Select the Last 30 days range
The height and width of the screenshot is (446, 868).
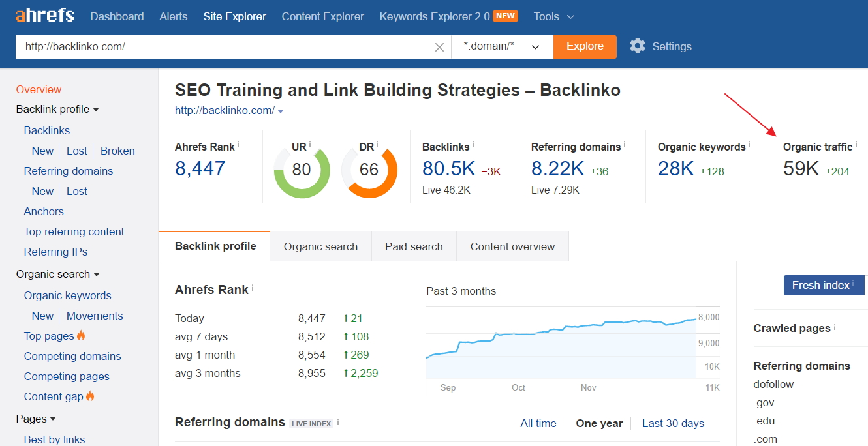673,423
